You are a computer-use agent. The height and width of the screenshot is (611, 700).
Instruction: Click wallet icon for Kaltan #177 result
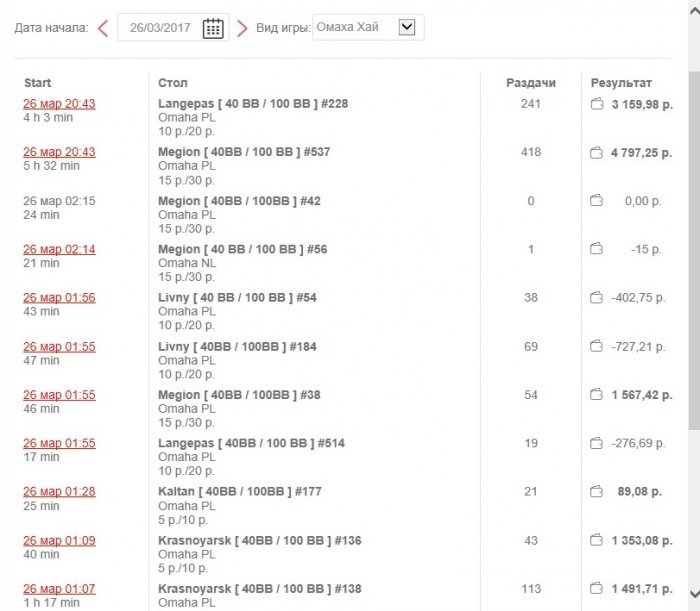pos(597,491)
